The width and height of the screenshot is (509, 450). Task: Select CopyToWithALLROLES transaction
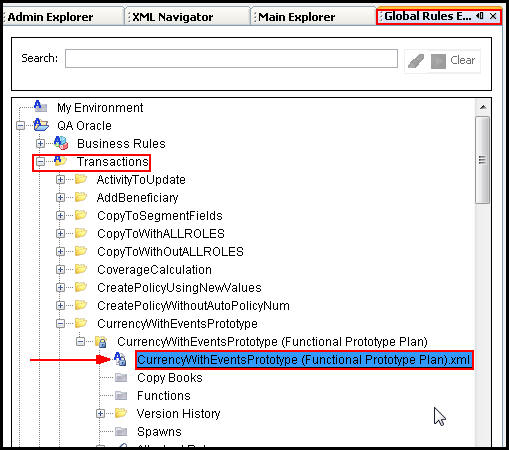161,234
